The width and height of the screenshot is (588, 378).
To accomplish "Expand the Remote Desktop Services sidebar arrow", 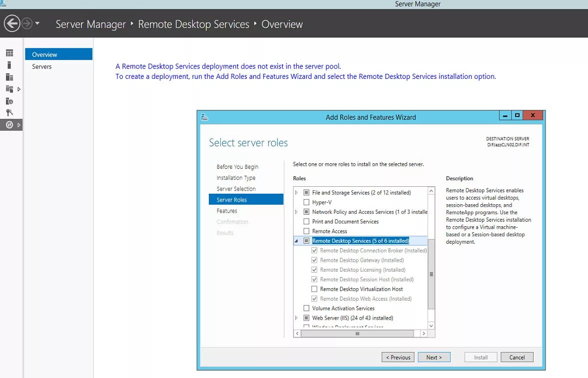I will tap(19, 125).
